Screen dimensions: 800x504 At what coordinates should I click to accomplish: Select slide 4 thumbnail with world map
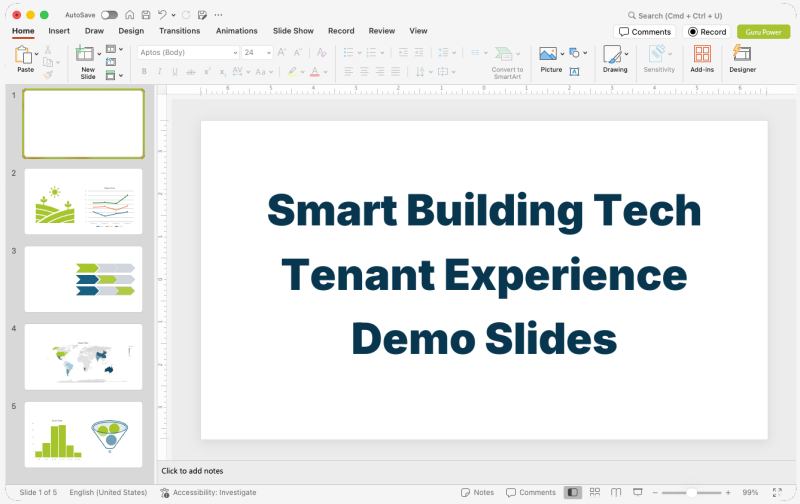click(83, 357)
